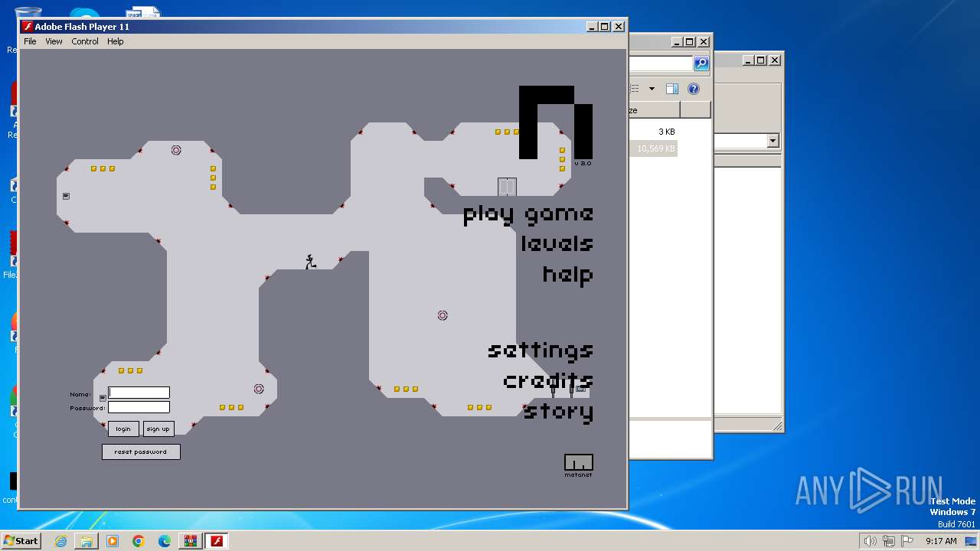Open the levels menu entry
Viewport: 980px width, 551px height.
pos(557,243)
